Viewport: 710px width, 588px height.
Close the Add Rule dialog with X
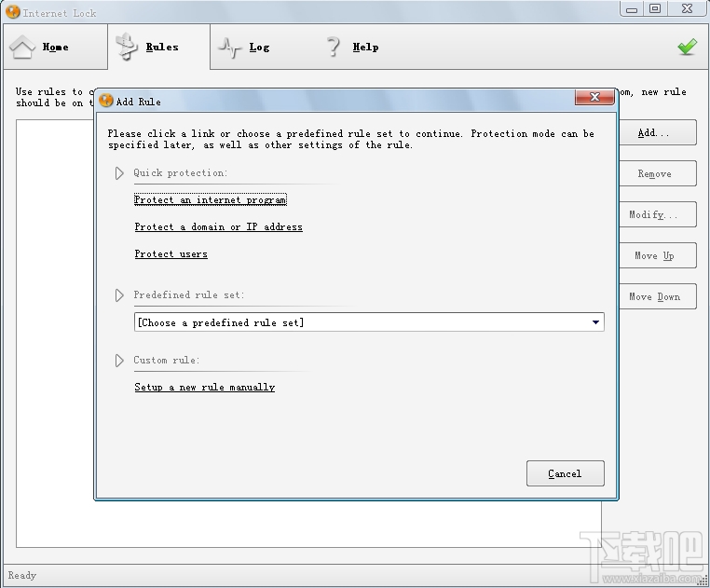pyautogui.click(x=594, y=97)
